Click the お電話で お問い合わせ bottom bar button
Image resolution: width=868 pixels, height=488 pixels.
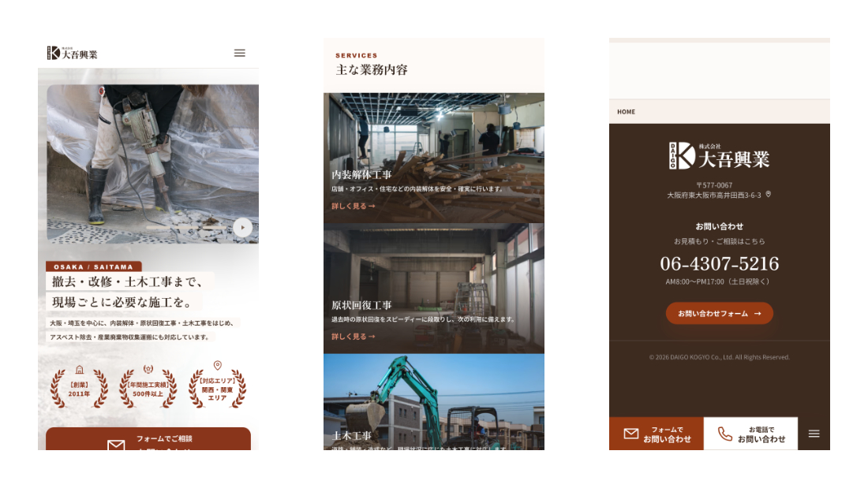(750, 434)
